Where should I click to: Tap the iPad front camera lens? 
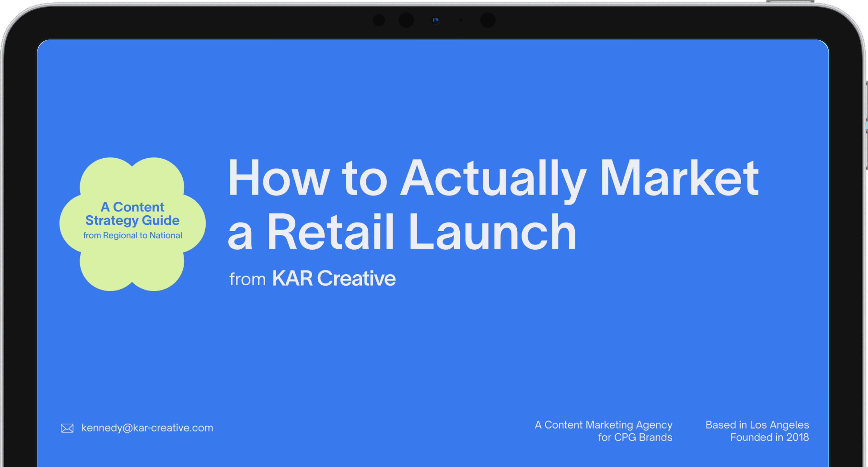435,20
